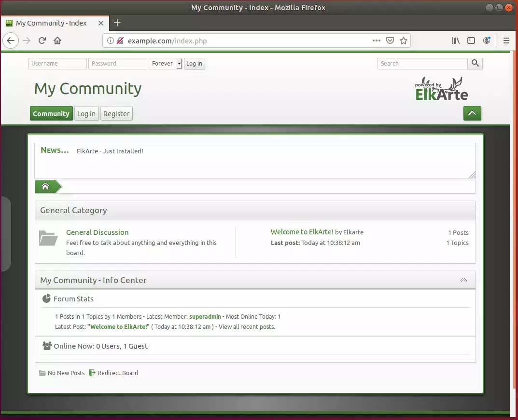Image resolution: width=518 pixels, height=420 pixels.
Task: Save the page to Pocket
Action: [390, 41]
